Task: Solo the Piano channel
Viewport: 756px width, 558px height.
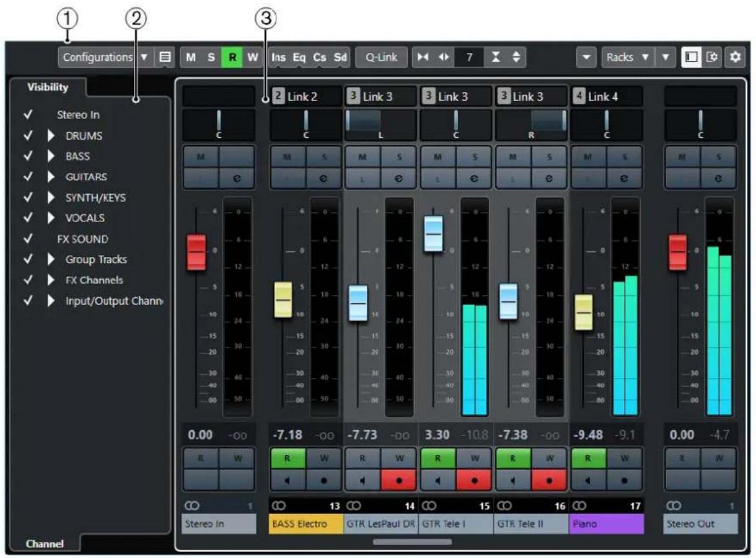Action: 624,157
